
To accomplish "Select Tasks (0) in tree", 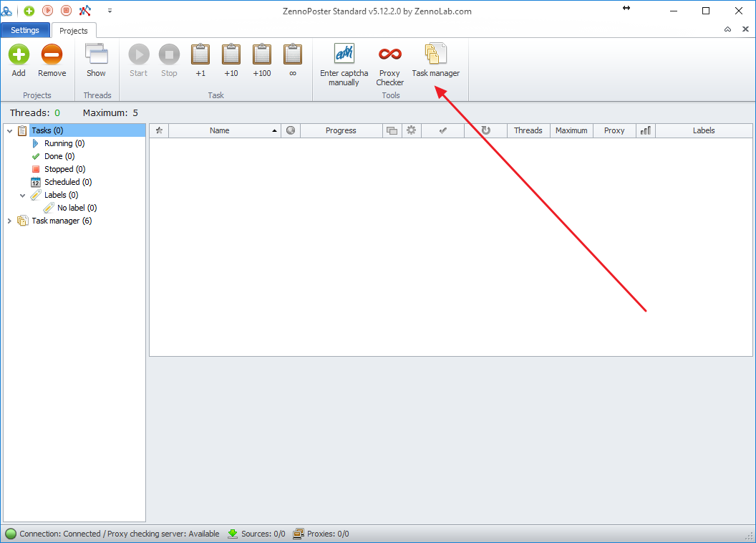I will tap(47, 130).
